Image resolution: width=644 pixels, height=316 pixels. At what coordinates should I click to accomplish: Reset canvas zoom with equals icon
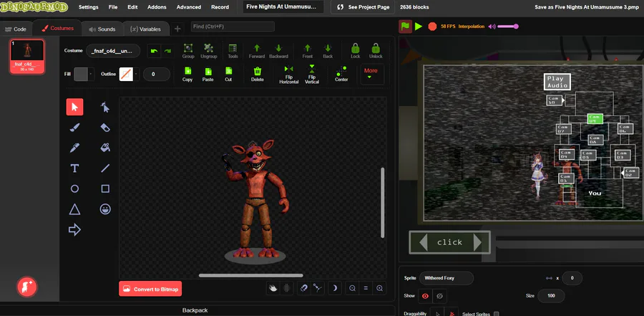[x=366, y=289]
